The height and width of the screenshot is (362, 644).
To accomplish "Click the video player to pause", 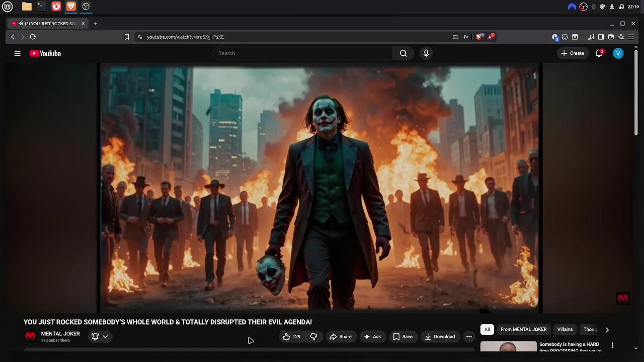I will [x=320, y=188].
